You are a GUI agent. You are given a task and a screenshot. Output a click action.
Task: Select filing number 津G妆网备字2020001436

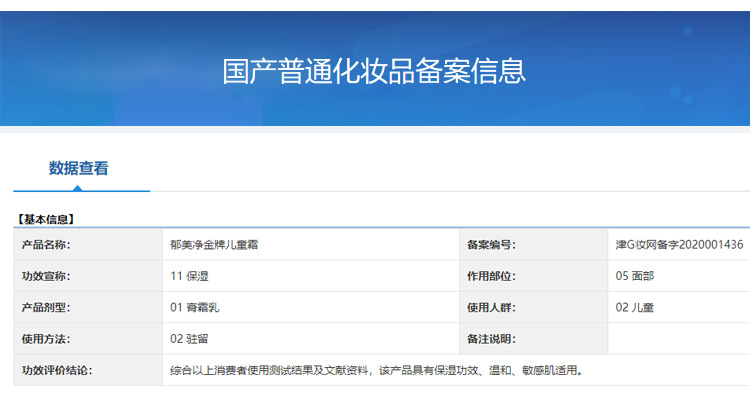click(x=679, y=244)
